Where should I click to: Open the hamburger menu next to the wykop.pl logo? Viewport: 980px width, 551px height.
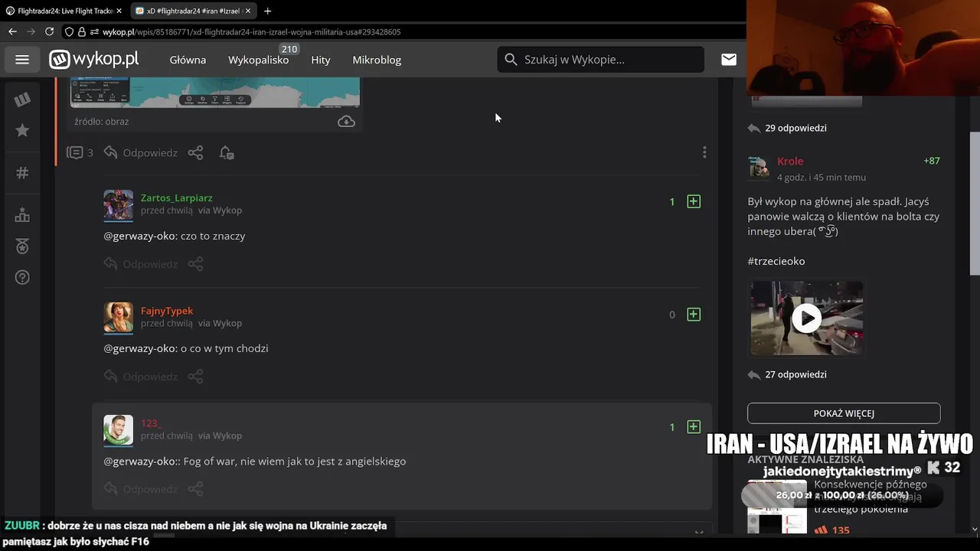point(22,60)
